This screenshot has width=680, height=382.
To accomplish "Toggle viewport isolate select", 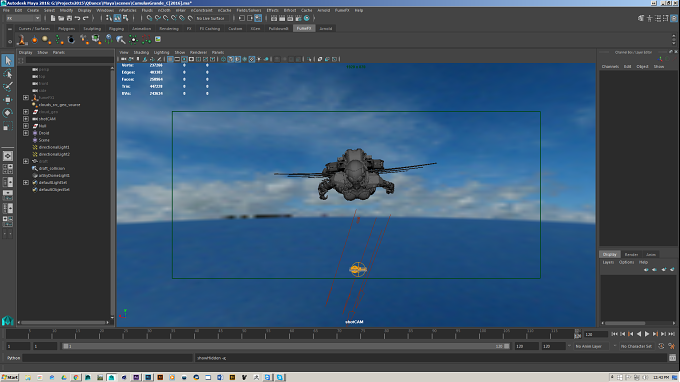I will (309, 59).
